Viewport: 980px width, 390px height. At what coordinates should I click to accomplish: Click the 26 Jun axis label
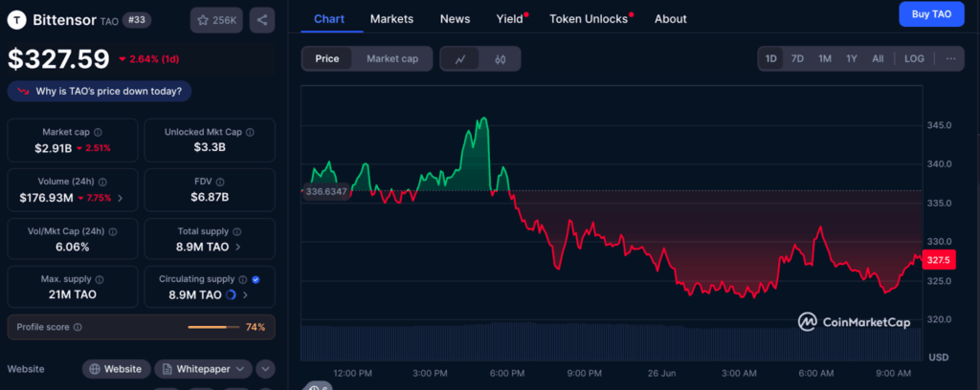point(662,373)
